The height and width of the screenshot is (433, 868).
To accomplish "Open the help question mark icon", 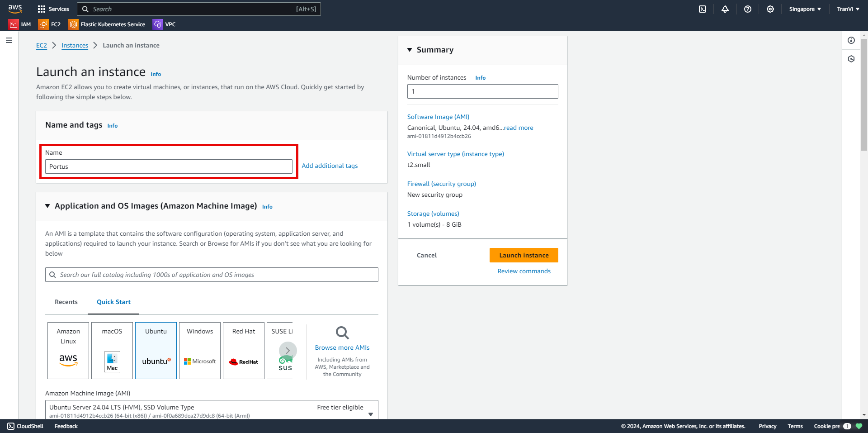I will [x=748, y=9].
